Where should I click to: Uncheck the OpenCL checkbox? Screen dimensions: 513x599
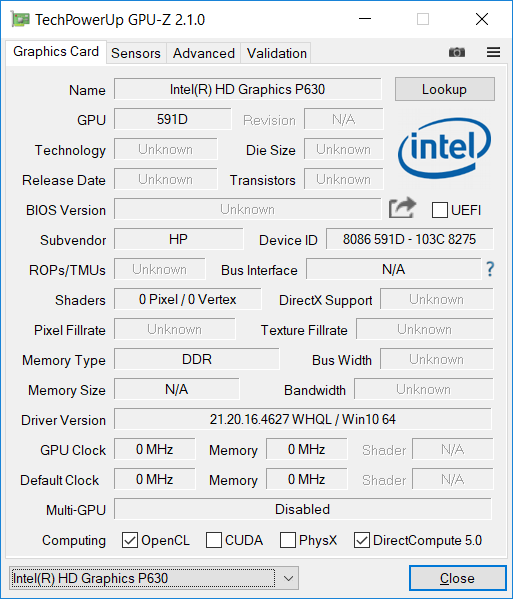coord(130,540)
